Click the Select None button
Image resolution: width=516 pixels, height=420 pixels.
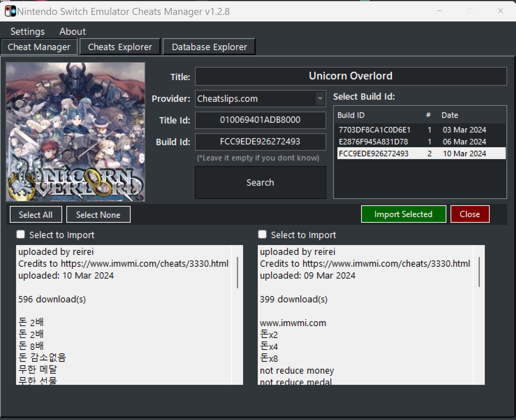(98, 215)
